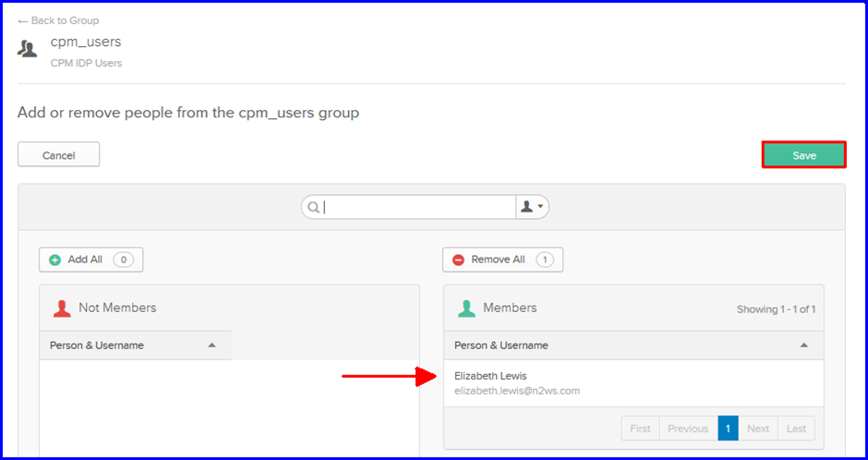Click the Remove All count badge
The height and width of the screenshot is (460, 868).
[x=545, y=260]
